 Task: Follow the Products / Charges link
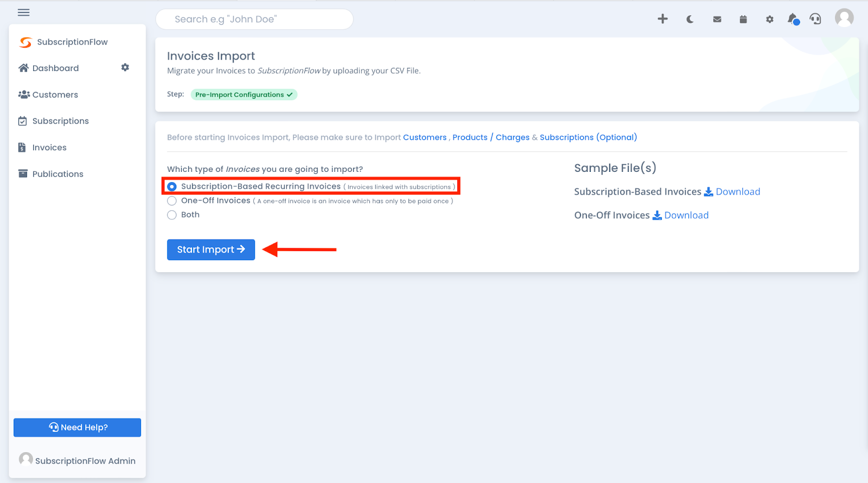491,137
